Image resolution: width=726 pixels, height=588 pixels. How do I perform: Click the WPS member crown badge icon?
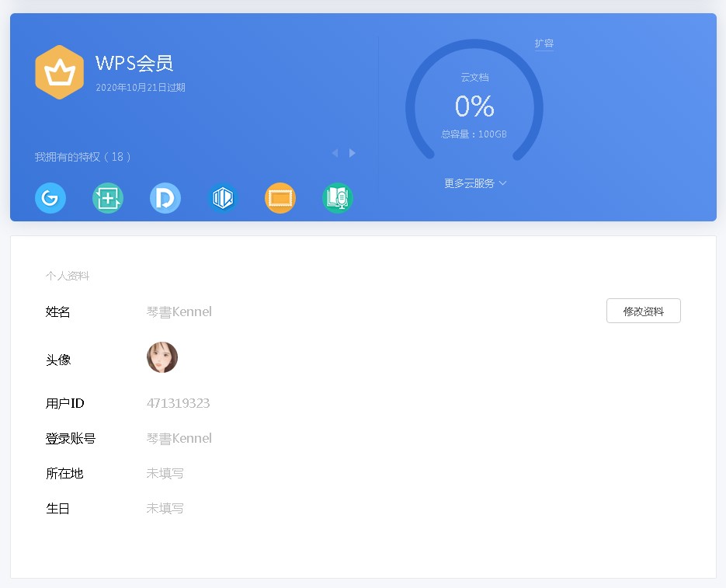point(59,72)
